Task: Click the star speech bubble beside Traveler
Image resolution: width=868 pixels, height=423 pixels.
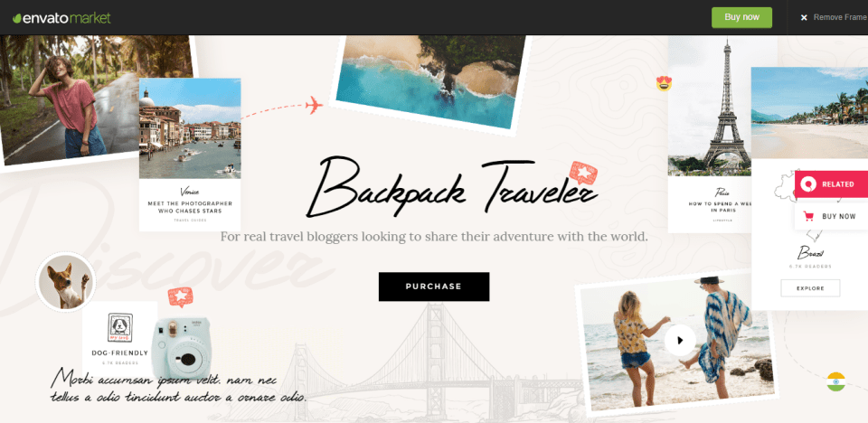Action: click(583, 174)
